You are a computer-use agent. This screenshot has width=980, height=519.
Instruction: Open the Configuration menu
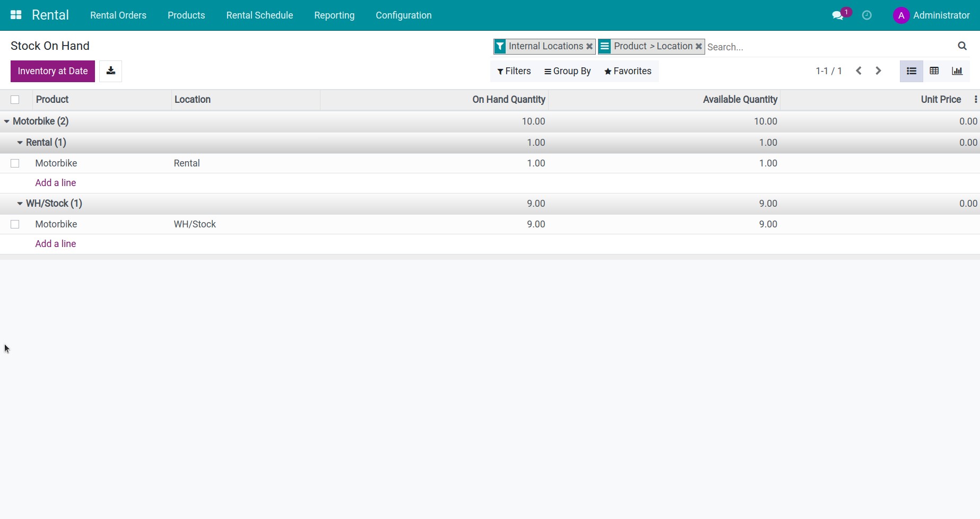pos(403,15)
